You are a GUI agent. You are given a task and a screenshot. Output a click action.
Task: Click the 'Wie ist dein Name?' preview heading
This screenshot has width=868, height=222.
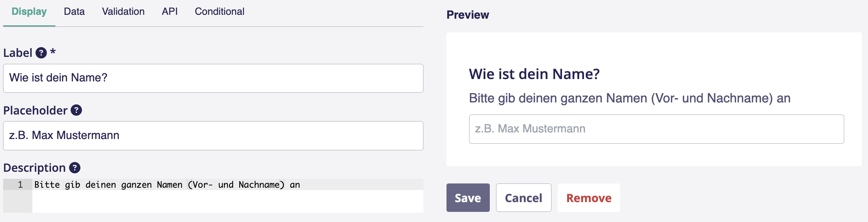pos(534,74)
